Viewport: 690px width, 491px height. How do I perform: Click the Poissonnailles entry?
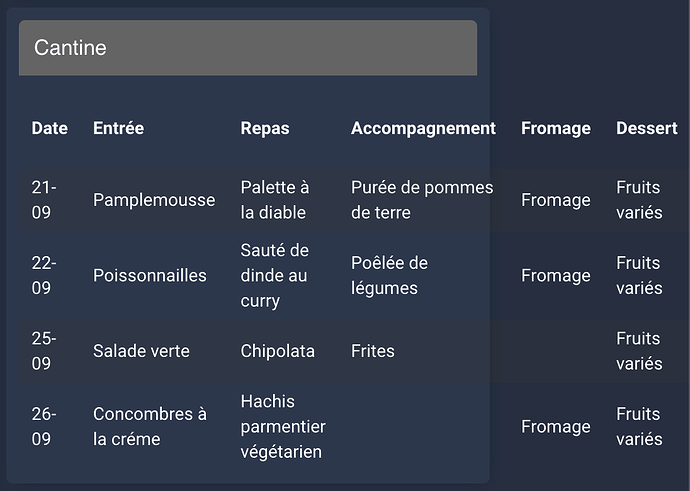click(150, 275)
